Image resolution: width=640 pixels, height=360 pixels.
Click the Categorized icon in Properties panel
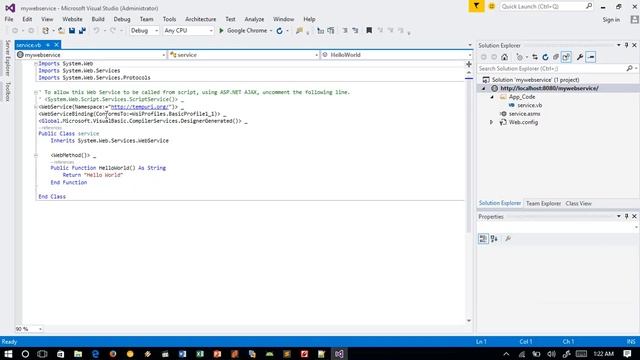click(483, 239)
